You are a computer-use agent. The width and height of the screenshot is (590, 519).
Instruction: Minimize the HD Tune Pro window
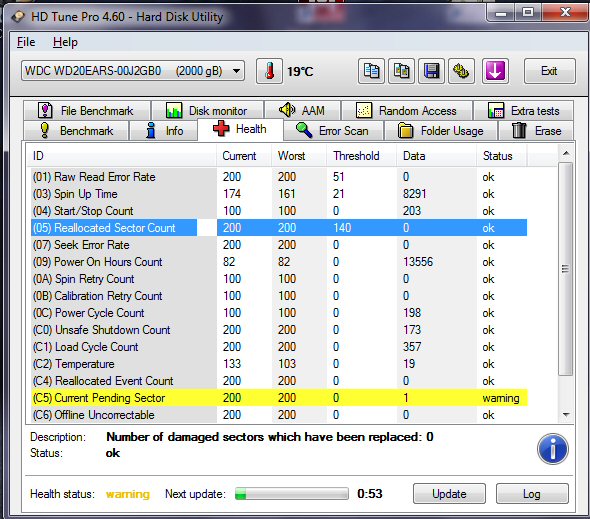[x=500, y=12]
